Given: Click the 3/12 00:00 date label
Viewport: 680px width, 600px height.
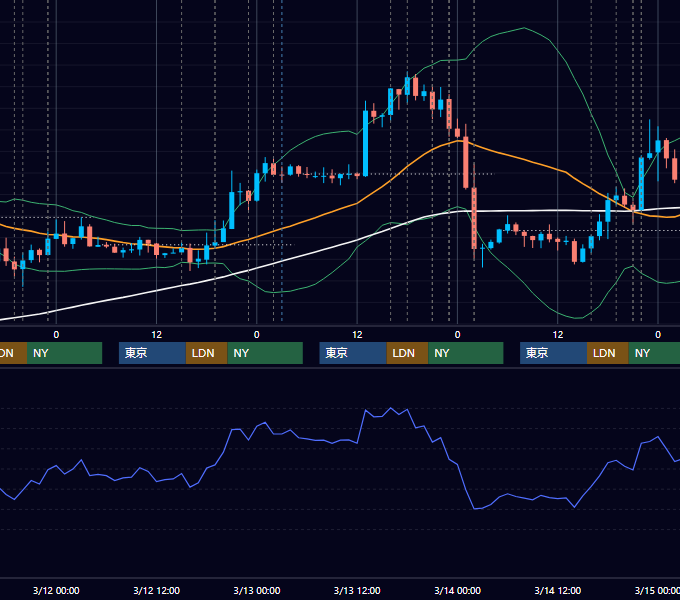Looking at the screenshot, I should click(56, 590).
